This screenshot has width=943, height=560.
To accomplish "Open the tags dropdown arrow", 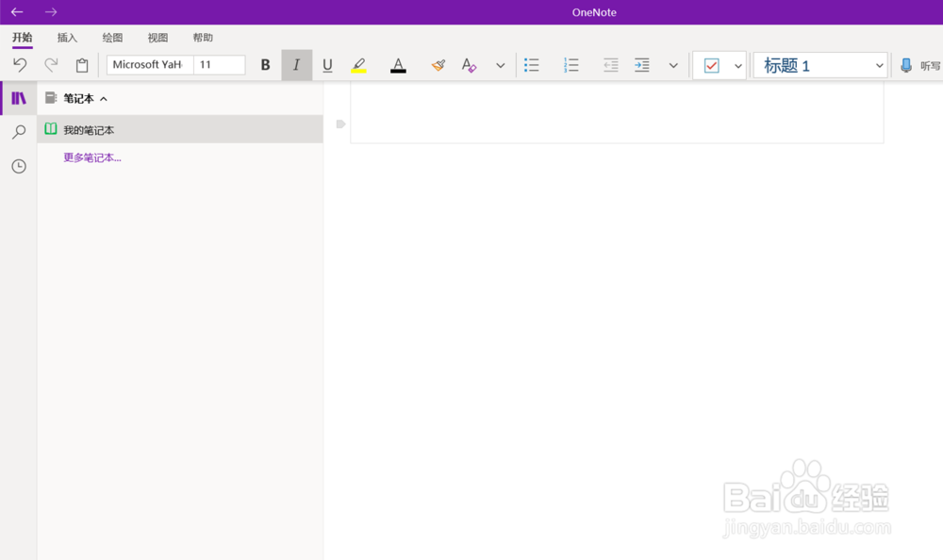I will coord(738,66).
